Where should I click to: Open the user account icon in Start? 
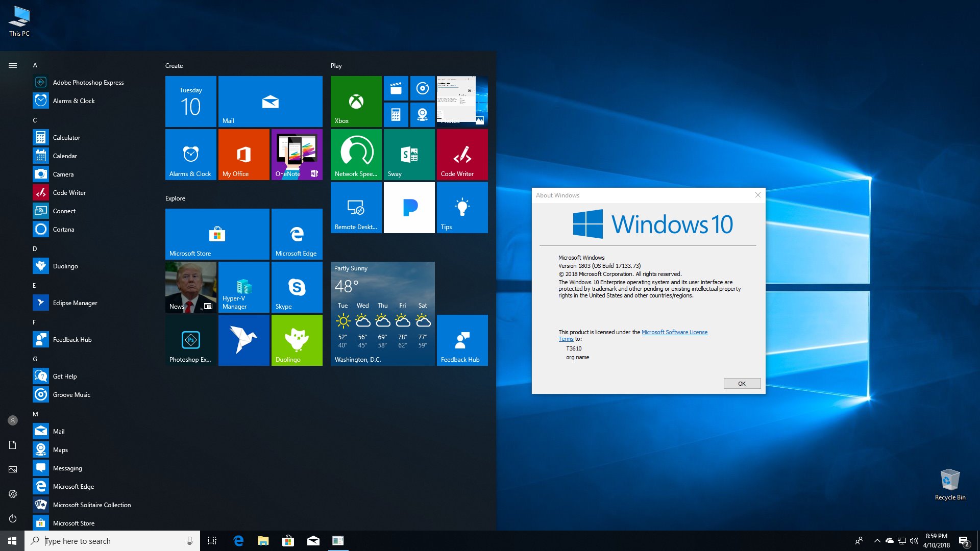click(x=13, y=420)
